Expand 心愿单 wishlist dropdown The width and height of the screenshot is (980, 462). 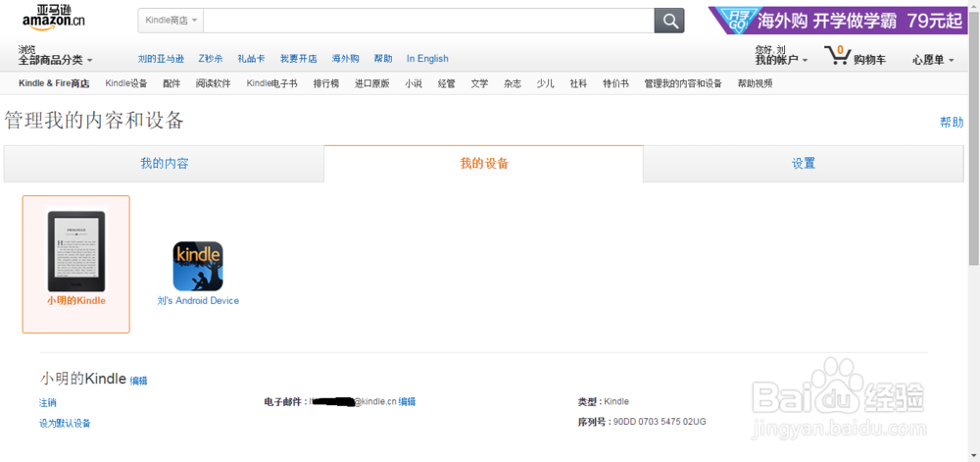[933, 60]
